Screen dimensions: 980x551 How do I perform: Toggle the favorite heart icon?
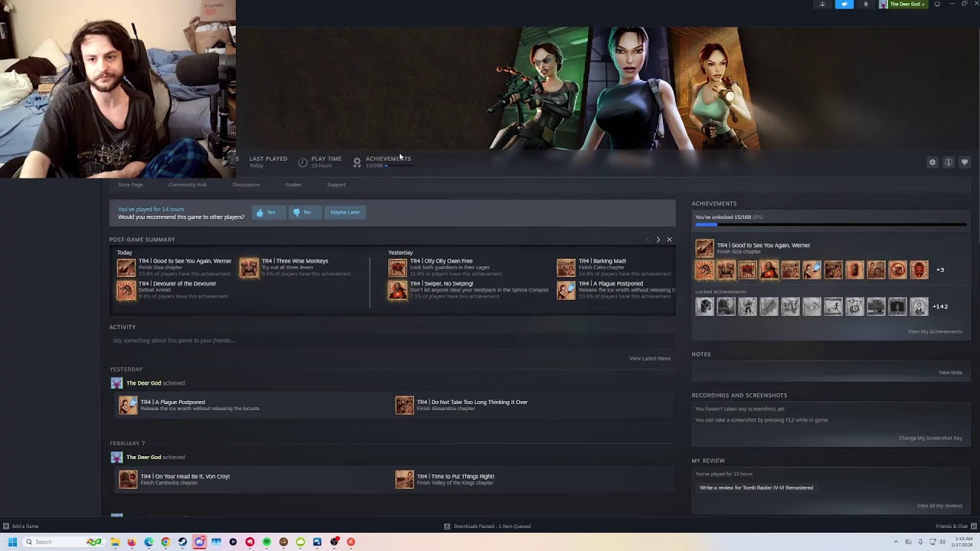[964, 162]
